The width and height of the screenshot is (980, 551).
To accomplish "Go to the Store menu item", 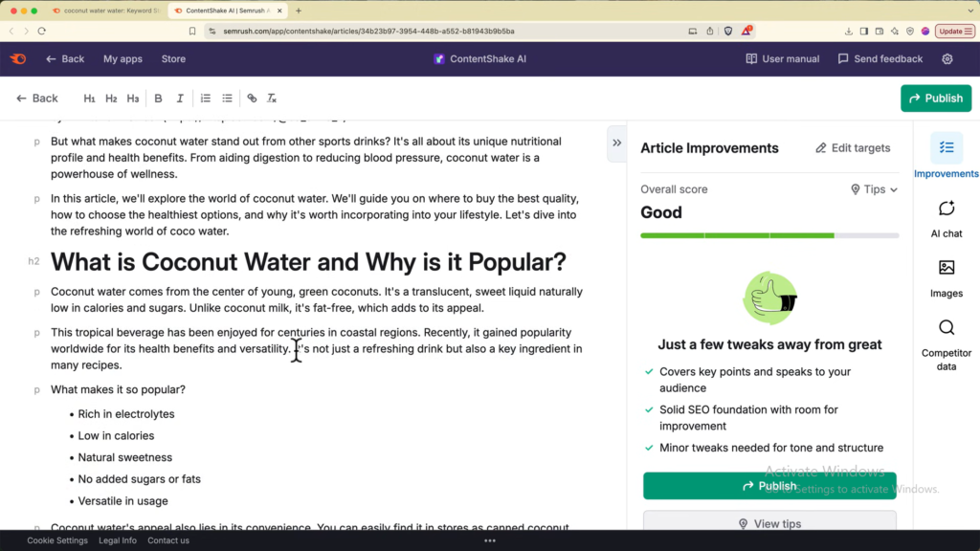I will coord(173,59).
